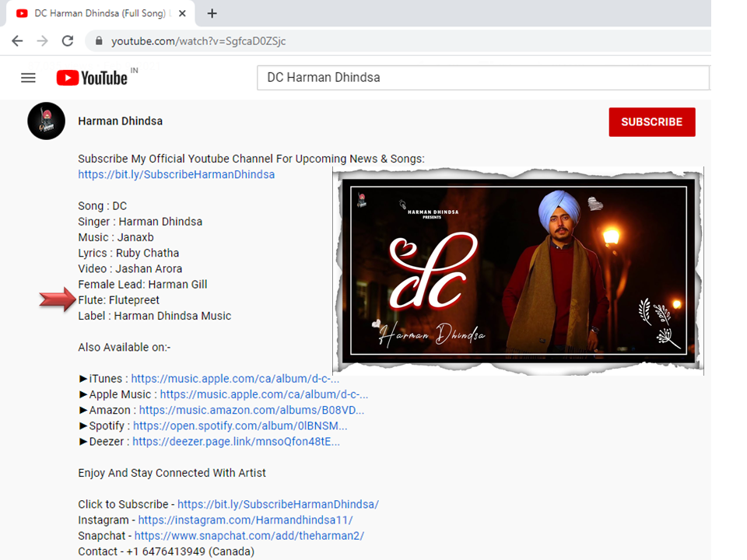The image size is (747, 560).
Task: Click the YouTube search input field
Action: pyautogui.click(x=482, y=78)
